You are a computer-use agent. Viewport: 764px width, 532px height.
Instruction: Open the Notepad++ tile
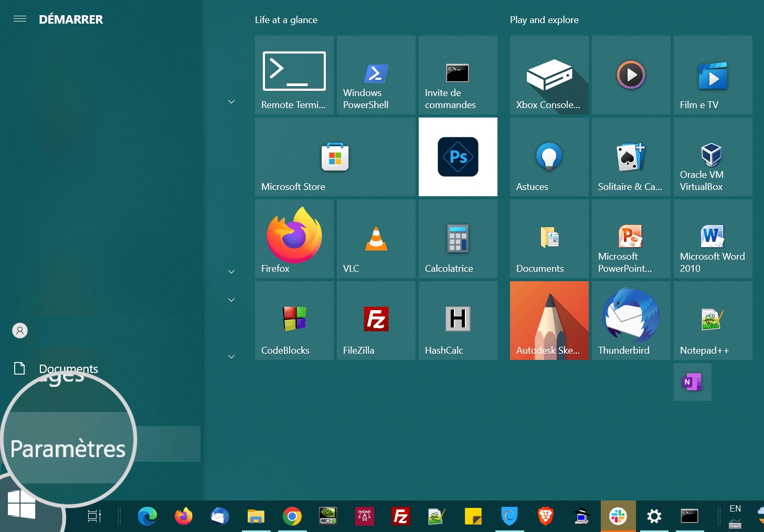click(x=713, y=321)
